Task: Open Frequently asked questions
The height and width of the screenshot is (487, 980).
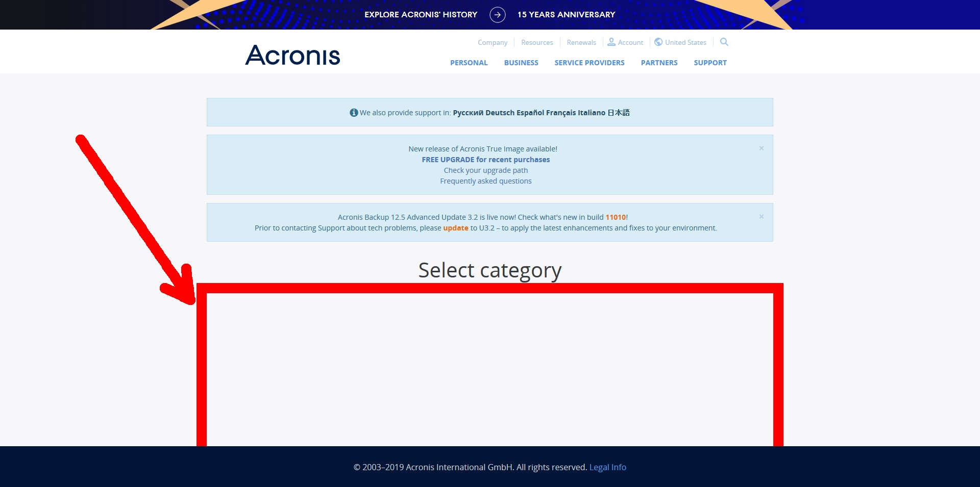Action: coord(485,181)
